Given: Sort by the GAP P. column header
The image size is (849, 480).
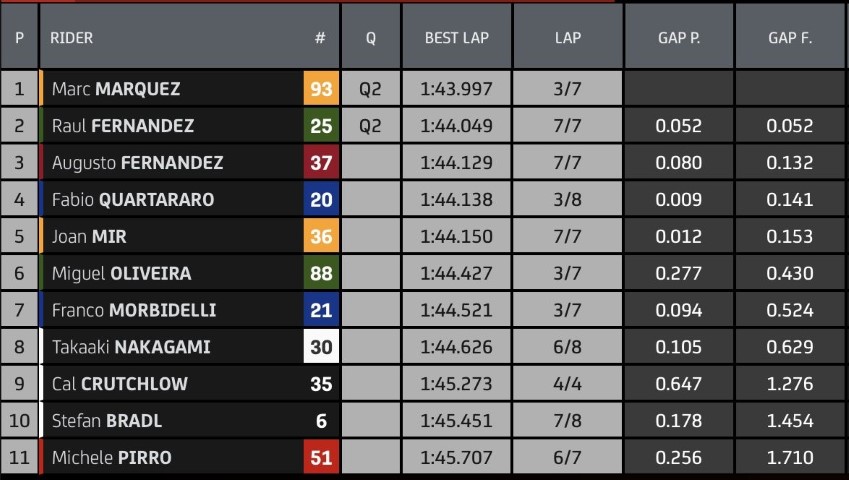Looking at the screenshot, I should point(678,37).
